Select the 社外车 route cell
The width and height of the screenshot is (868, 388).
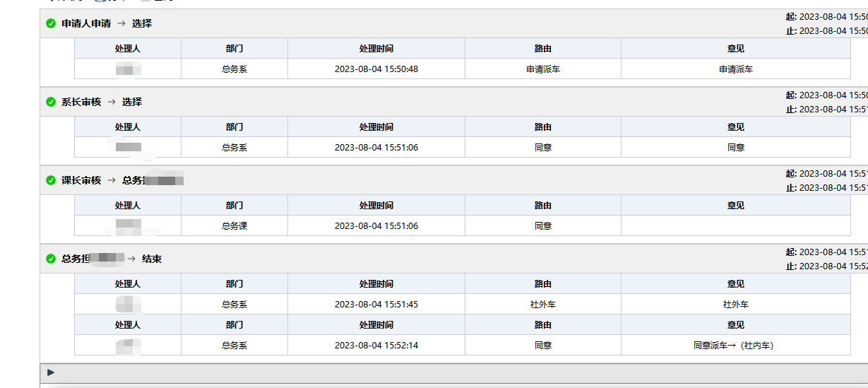tap(542, 305)
